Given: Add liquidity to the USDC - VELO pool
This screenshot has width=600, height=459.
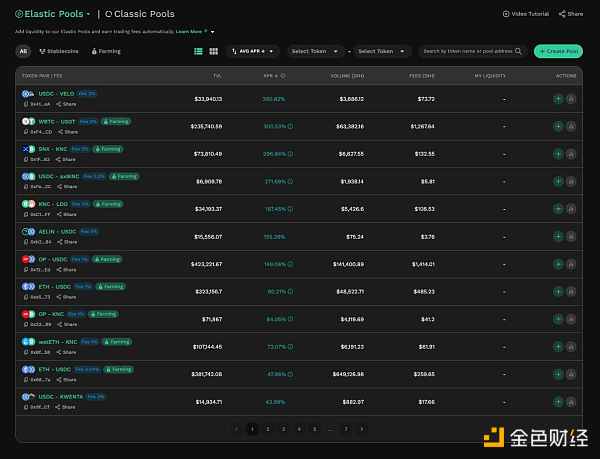Looking at the screenshot, I should [x=558, y=99].
